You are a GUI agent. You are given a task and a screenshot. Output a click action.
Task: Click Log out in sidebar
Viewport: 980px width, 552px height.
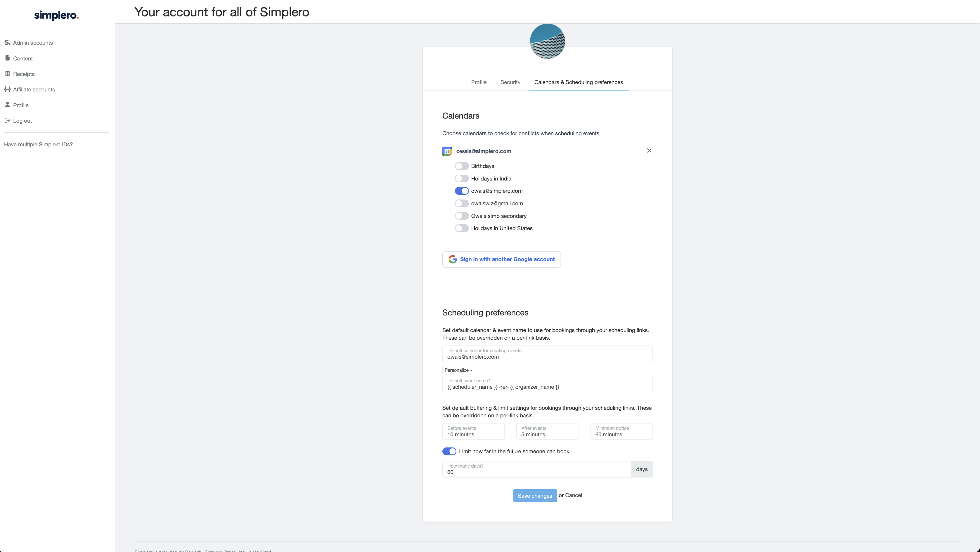coord(22,121)
